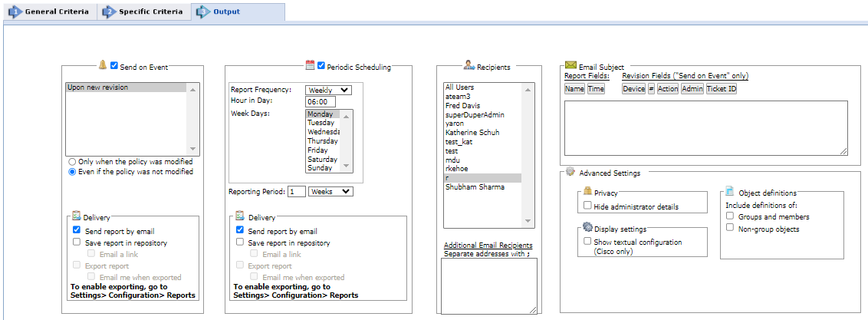868x320 pixels.
Task: Click the Privacy lock icon
Action: pyautogui.click(x=587, y=191)
